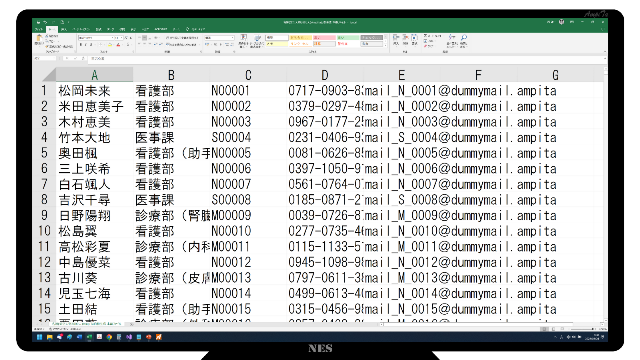Screen dimensions: 640x360
Task: Apply the red font color letter A
Action: tap(118, 44)
